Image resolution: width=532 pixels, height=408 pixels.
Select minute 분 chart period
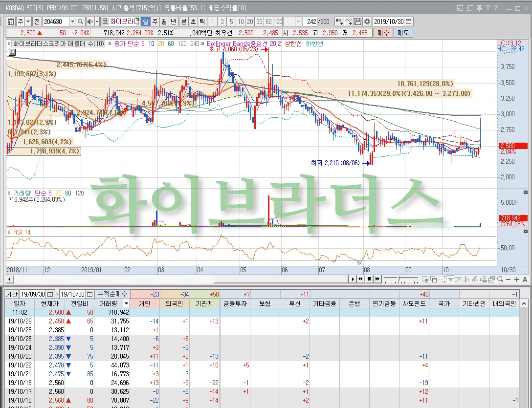pyautogui.click(x=183, y=21)
